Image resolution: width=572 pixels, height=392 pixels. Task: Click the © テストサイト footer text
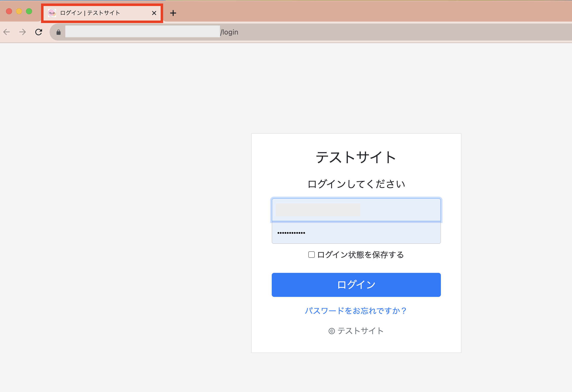click(x=356, y=331)
